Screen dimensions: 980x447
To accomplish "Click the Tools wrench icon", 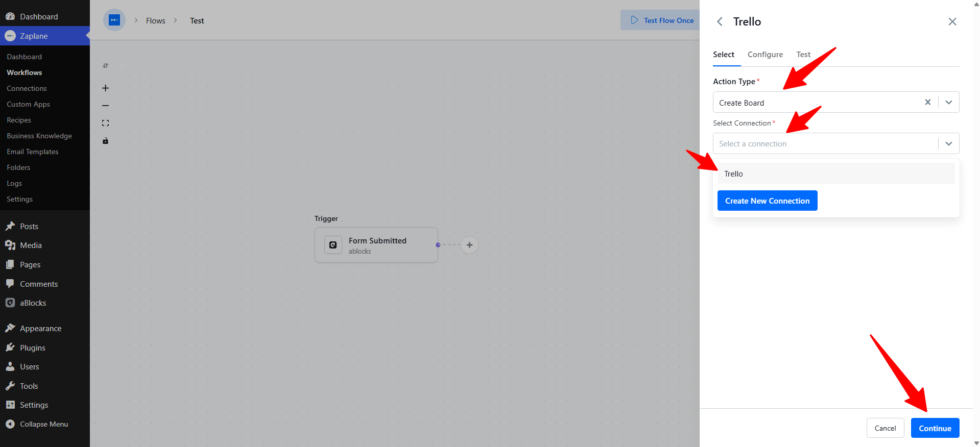I will point(10,386).
